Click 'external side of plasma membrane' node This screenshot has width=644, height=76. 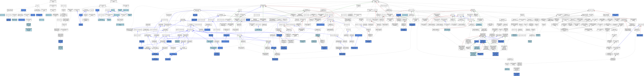101,20
